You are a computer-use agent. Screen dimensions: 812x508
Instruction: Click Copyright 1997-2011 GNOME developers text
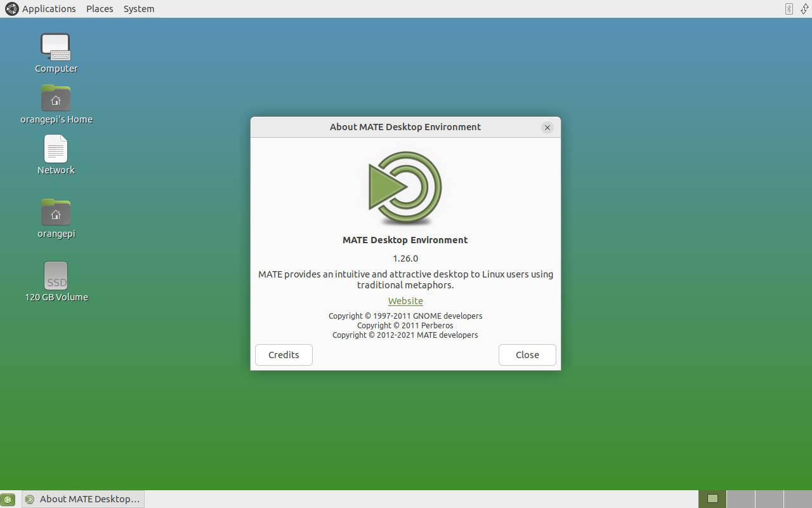405,316
